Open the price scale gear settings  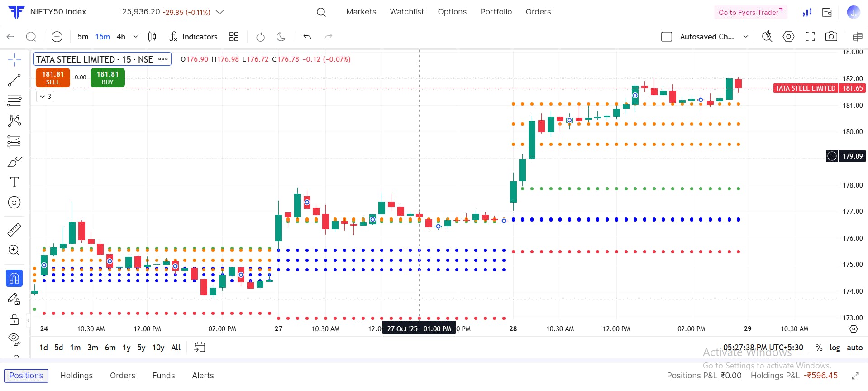click(854, 329)
